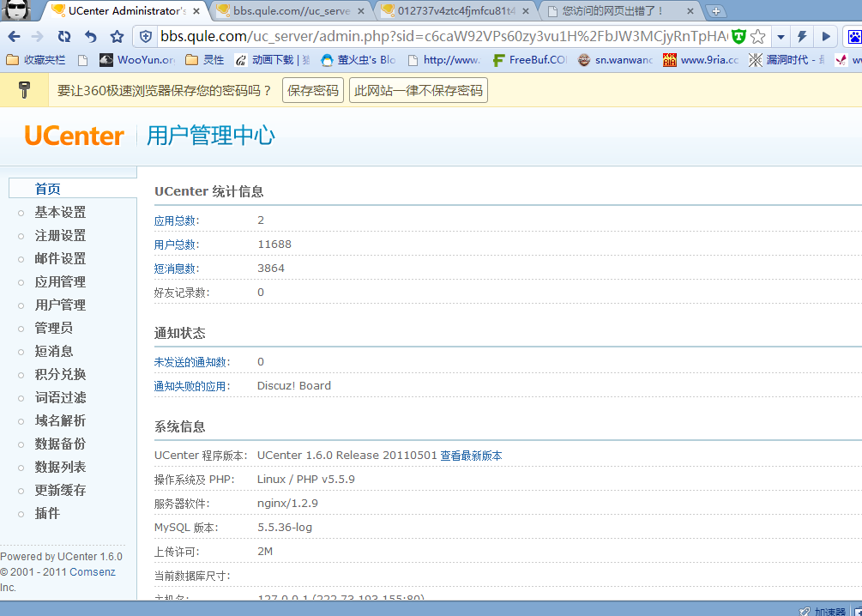The width and height of the screenshot is (862, 616).
Task: Open the sn.wanwang bookmark
Action: pos(615,60)
